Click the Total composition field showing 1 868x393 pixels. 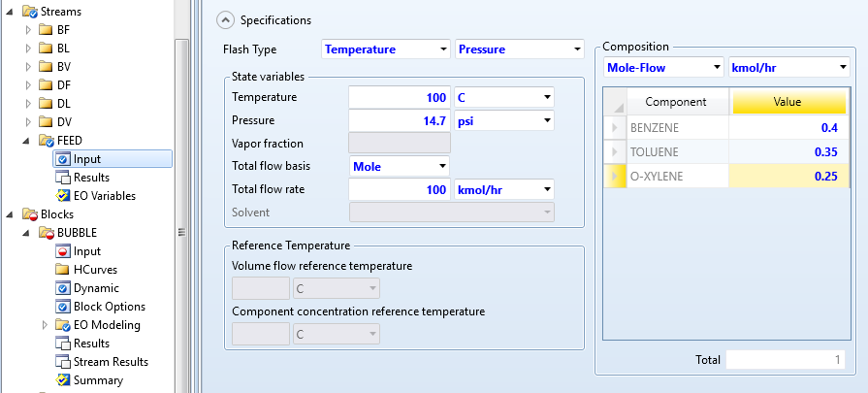[786, 360]
